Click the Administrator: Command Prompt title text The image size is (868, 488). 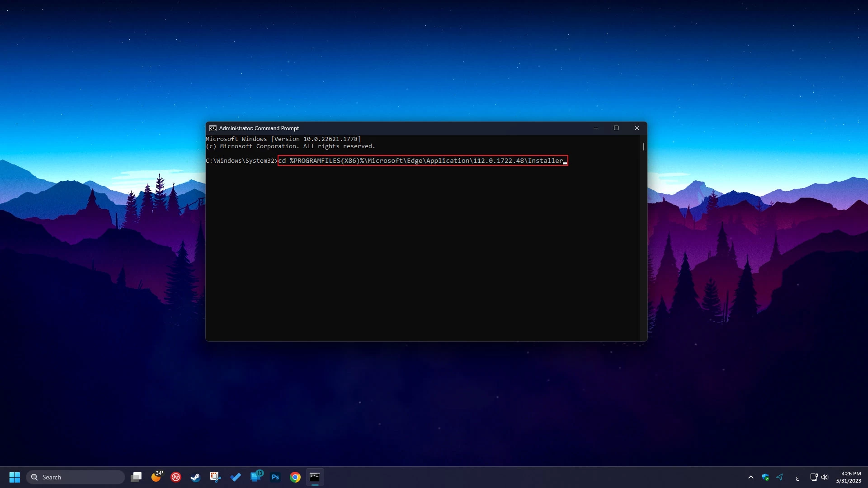click(x=259, y=128)
